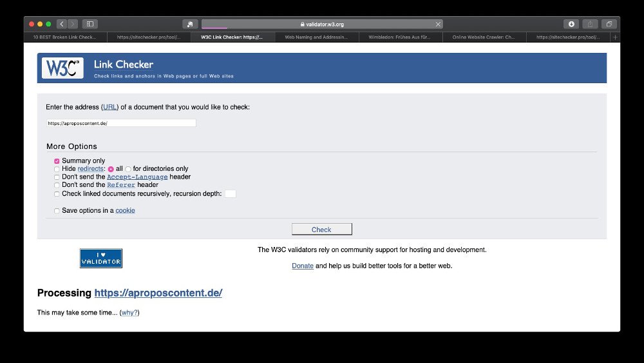Enable Check linked documents recursively
This screenshot has width=644, height=363.
click(x=57, y=194)
